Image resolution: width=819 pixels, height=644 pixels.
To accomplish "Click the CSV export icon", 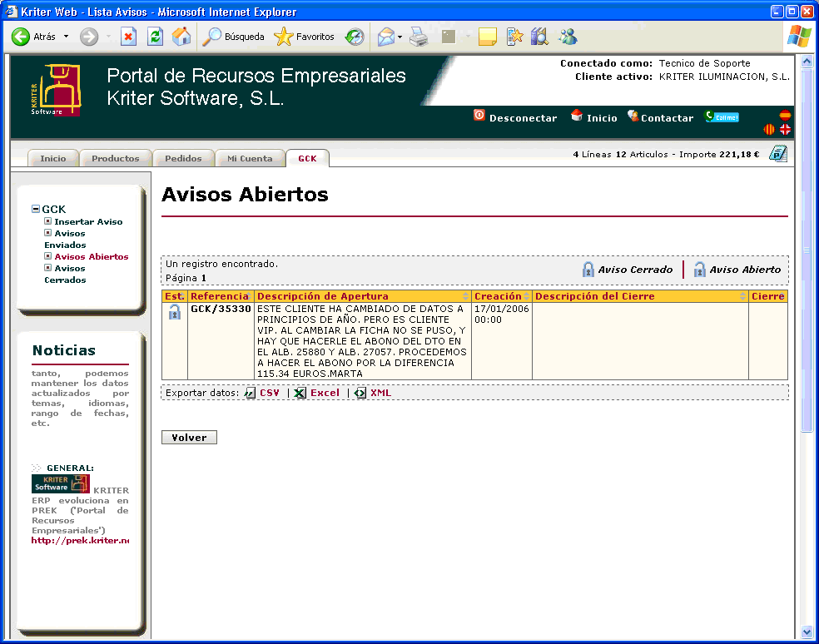I will point(251,393).
